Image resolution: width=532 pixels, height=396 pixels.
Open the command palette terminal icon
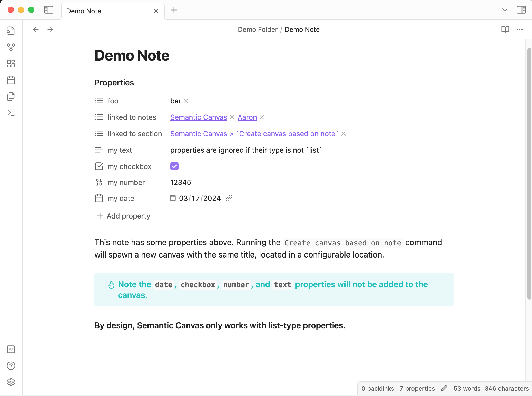[11, 113]
